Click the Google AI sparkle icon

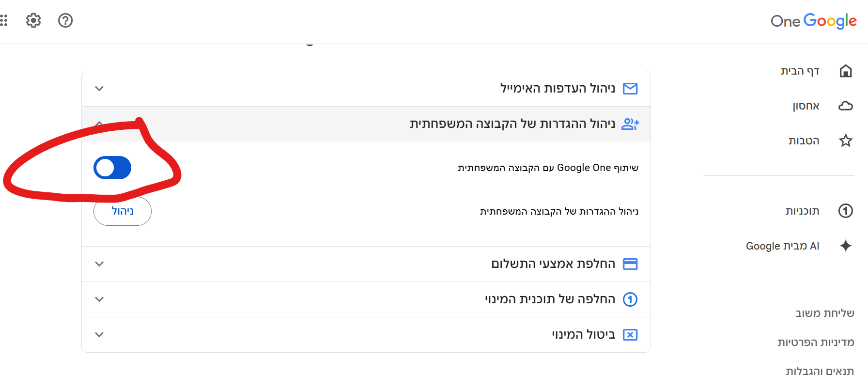846,246
